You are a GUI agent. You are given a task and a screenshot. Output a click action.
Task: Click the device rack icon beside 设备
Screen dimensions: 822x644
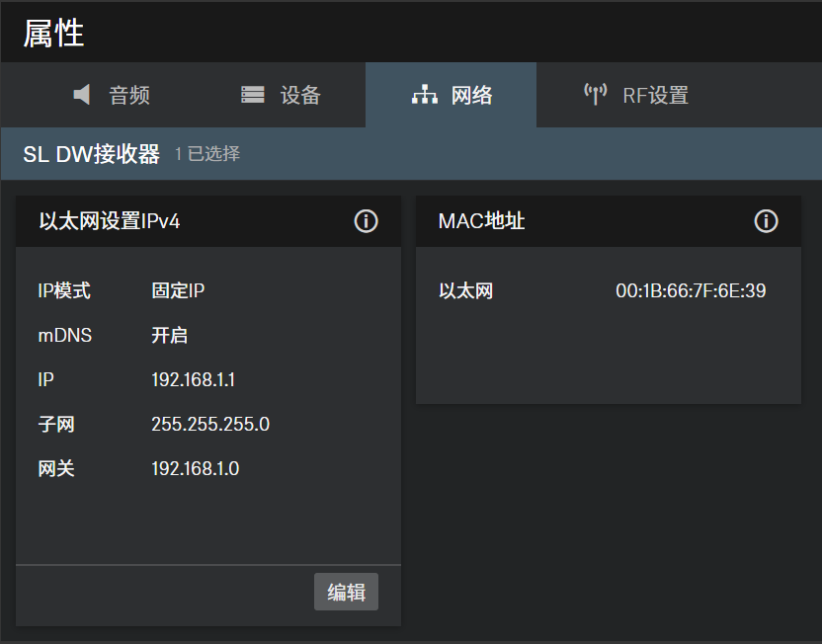pos(253,95)
